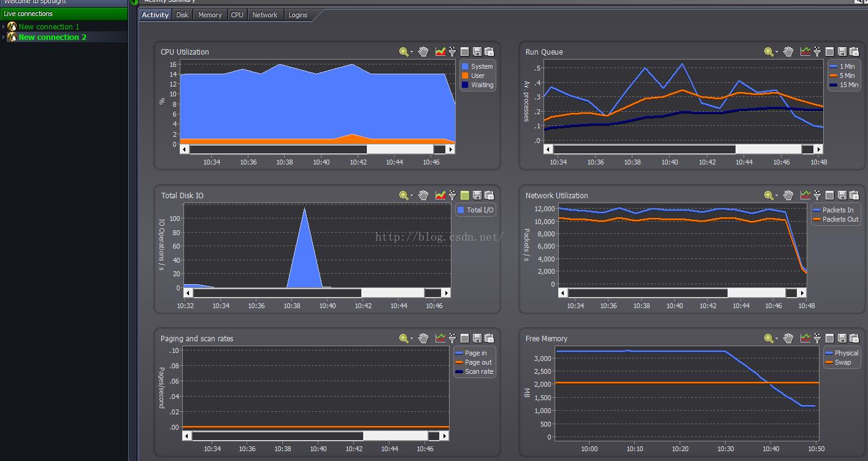Screen dimensions: 868x461
Task: Toggle Page in series in Paging legend
Action: pos(471,353)
